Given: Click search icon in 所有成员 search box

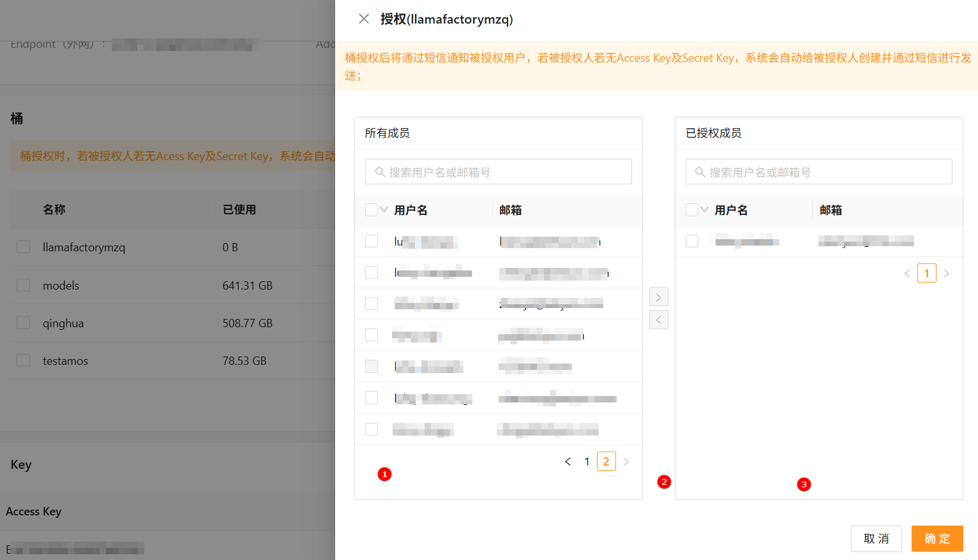Looking at the screenshot, I should [x=380, y=172].
